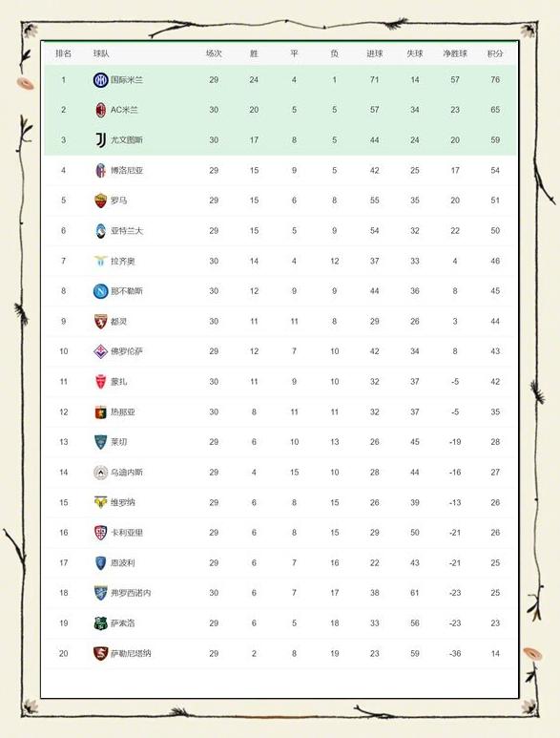Click the 弗罗西诺内 team name

pos(131,593)
